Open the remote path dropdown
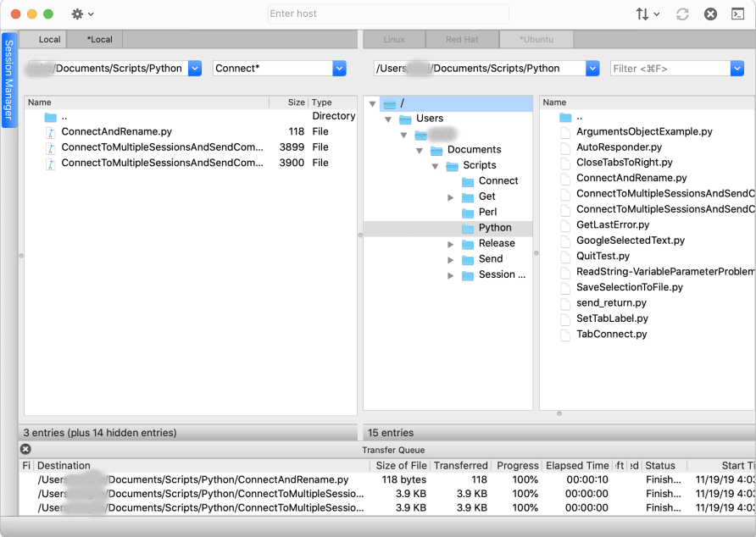 pyautogui.click(x=592, y=69)
